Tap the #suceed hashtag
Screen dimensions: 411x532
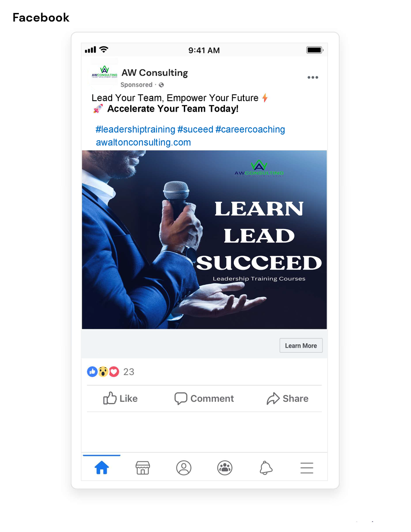(195, 129)
